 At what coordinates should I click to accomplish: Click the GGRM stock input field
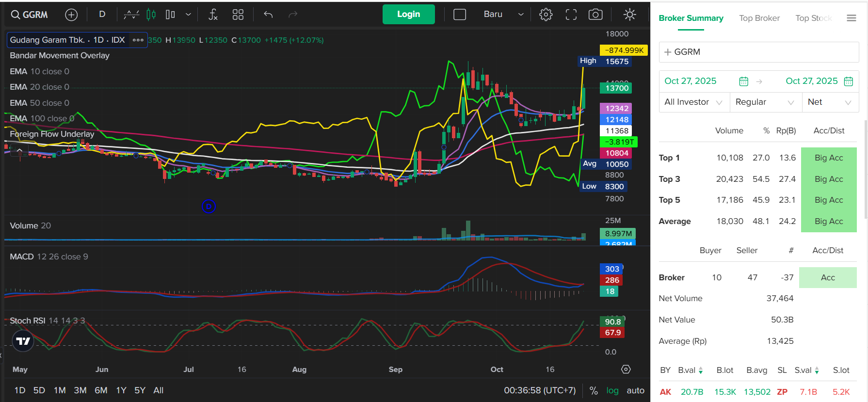point(758,52)
